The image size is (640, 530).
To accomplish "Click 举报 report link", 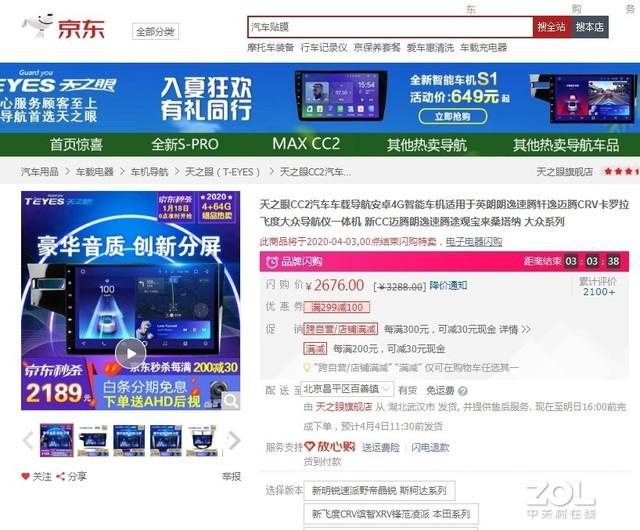I will click(231, 476).
